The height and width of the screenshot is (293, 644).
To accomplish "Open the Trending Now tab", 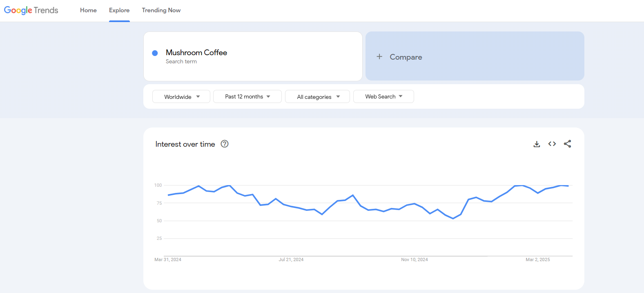I will [x=161, y=10].
